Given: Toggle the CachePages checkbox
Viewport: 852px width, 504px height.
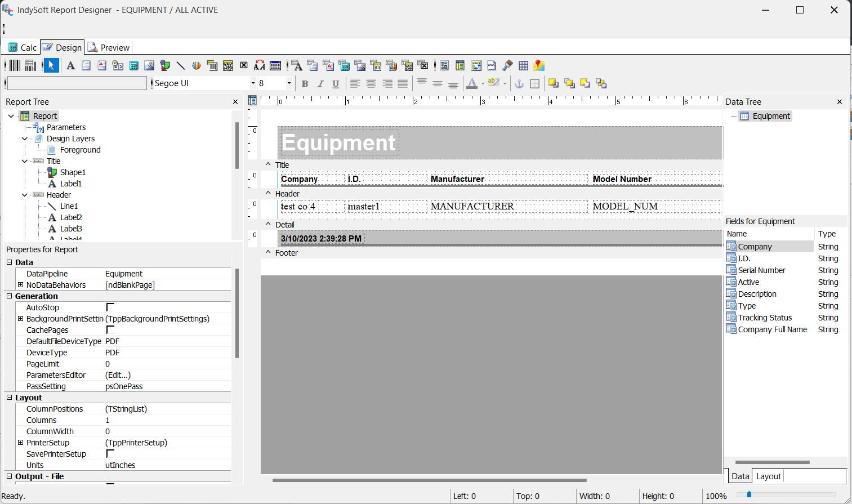Looking at the screenshot, I should click(x=110, y=330).
